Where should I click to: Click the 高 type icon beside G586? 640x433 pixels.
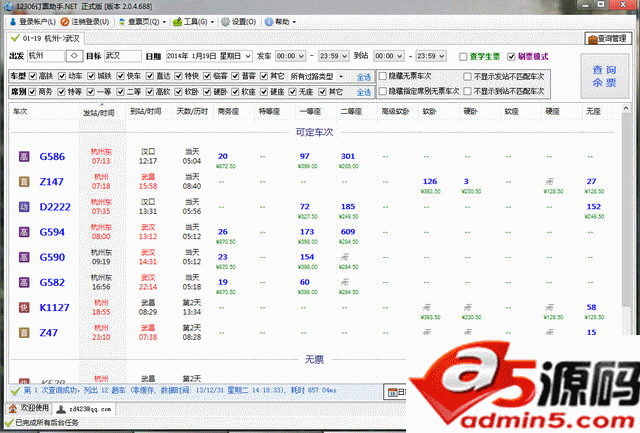[24, 156]
